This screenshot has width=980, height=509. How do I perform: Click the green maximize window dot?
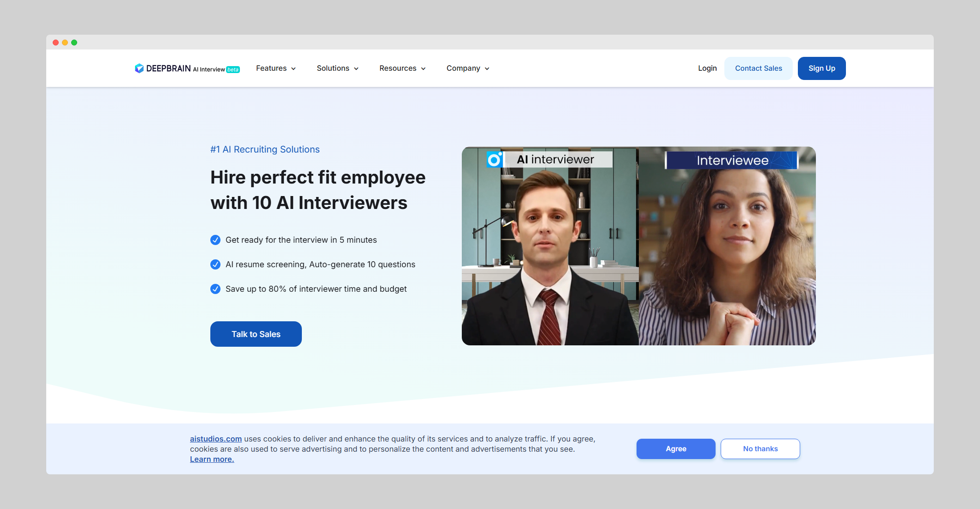[x=74, y=43]
